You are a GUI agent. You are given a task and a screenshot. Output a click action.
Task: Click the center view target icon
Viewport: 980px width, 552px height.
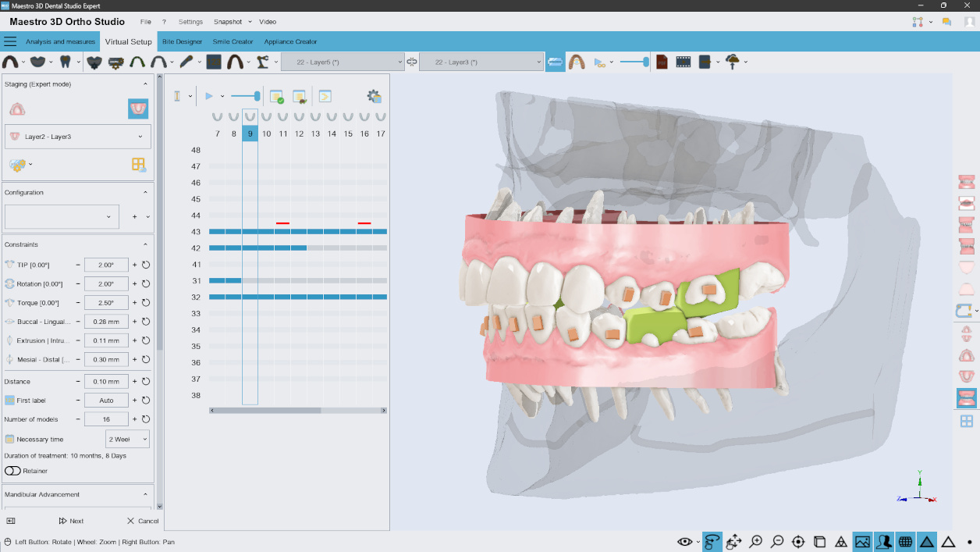click(x=798, y=541)
